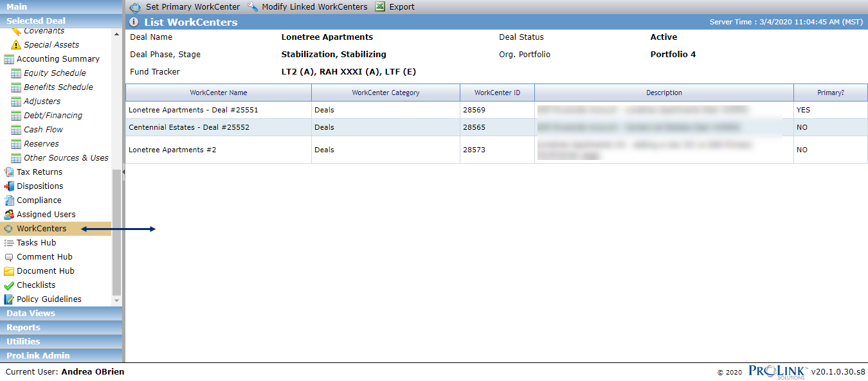The height and width of the screenshot is (381, 868).
Task: Click the info icon beside List WorkCenters
Action: [x=134, y=22]
